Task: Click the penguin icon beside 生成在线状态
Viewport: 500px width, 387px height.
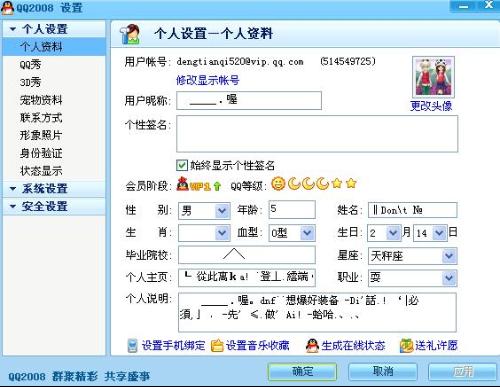Action: tap(312, 346)
